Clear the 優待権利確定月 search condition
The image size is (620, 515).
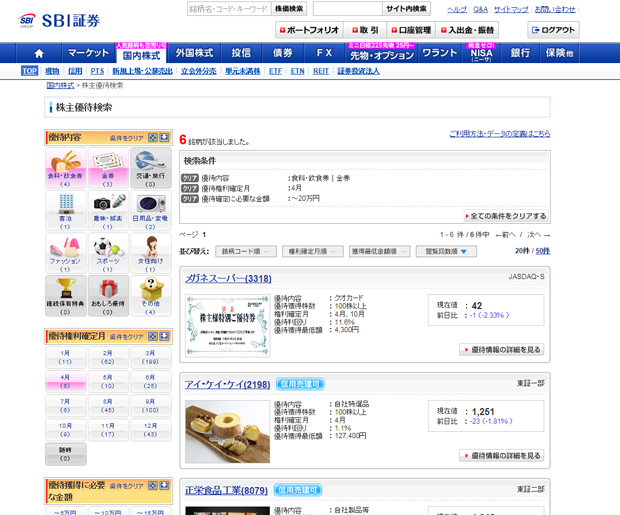pos(190,188)
